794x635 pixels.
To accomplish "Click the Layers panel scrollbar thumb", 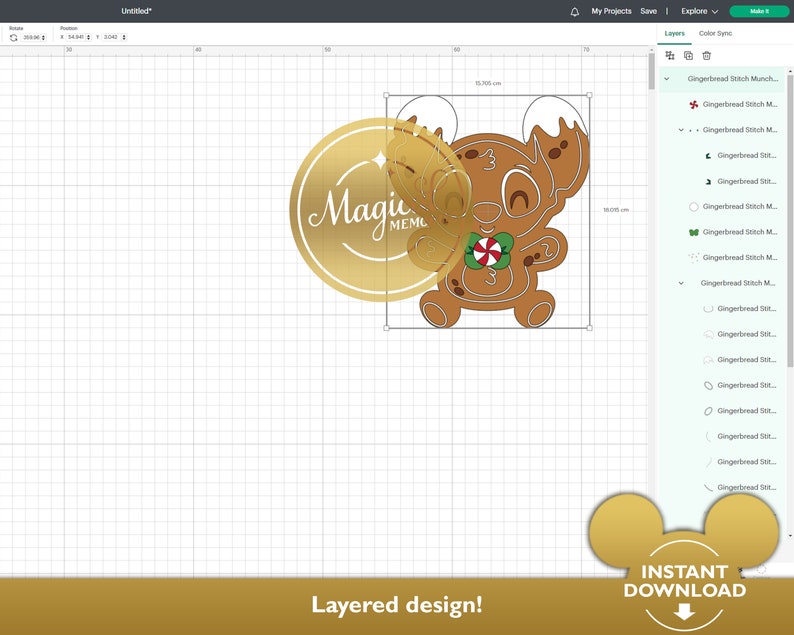I will pos(790,222).
